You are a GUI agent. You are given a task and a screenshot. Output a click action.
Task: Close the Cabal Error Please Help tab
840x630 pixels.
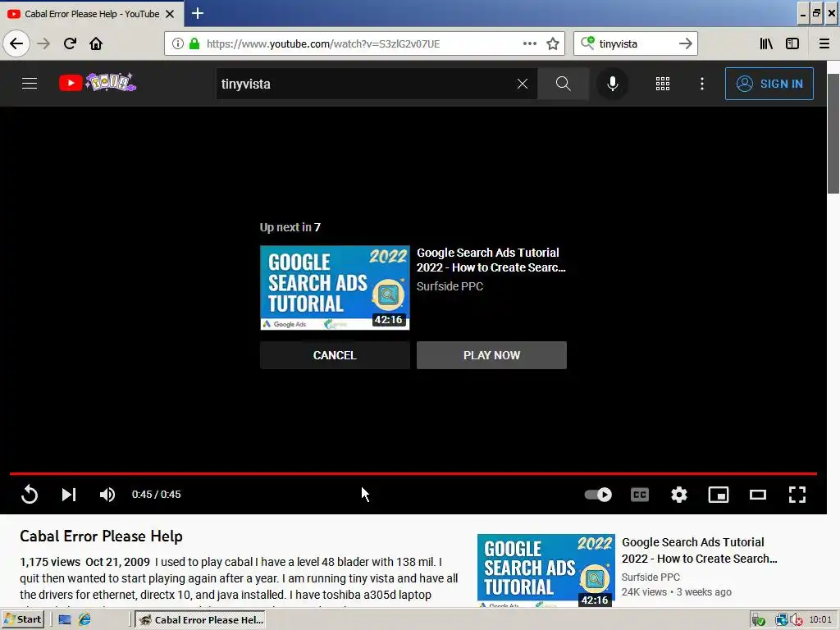tap(170, 14)
